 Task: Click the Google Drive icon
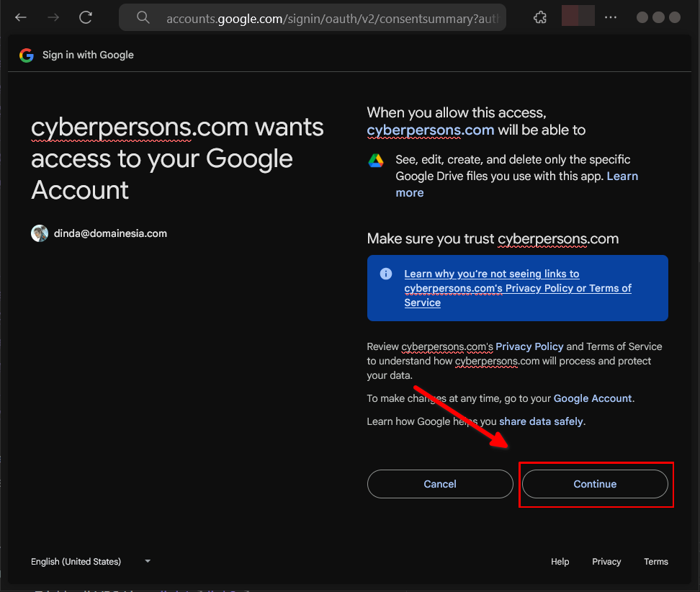click(376, 161)
